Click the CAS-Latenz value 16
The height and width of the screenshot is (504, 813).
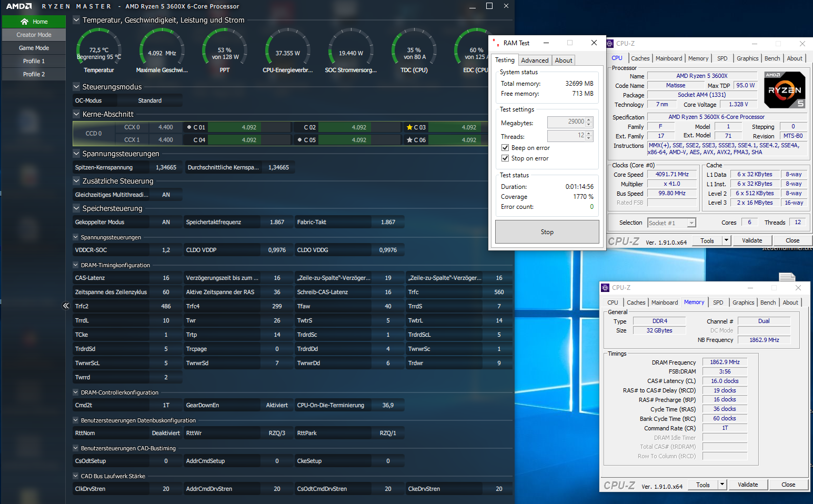pos(166,278)
